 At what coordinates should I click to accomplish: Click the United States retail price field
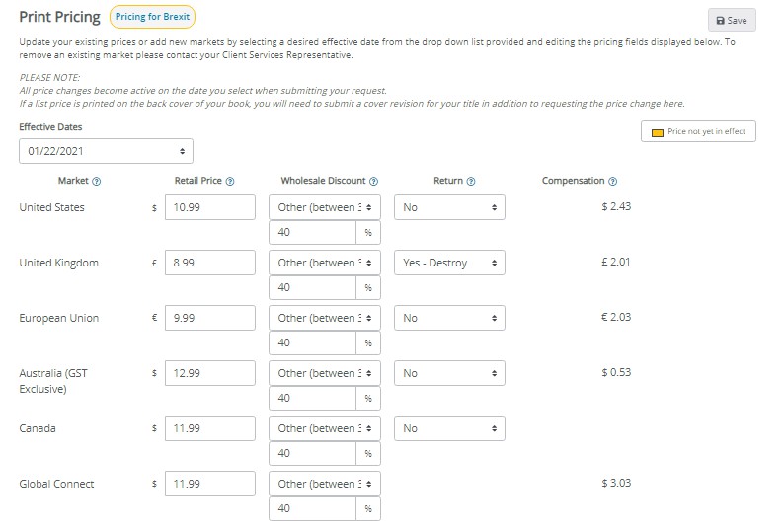tap(210, 208)
